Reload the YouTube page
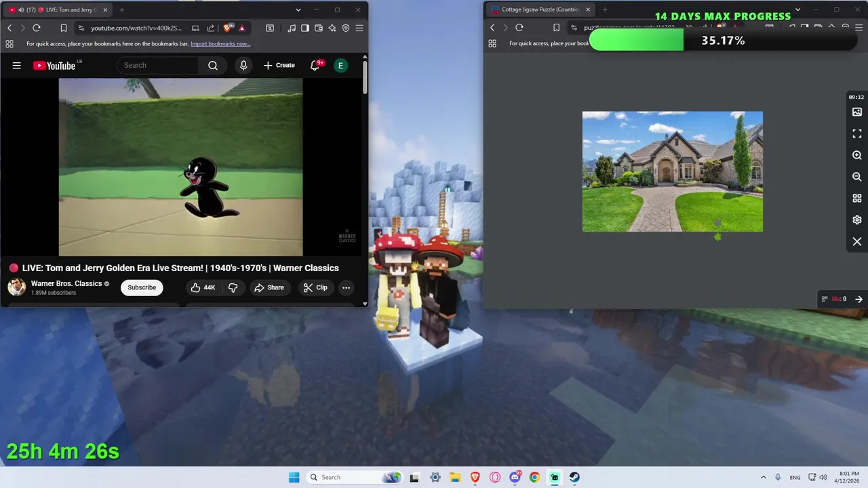Viewport: 868px width, 488px height. pyautogui.click(x=37, y=28)
